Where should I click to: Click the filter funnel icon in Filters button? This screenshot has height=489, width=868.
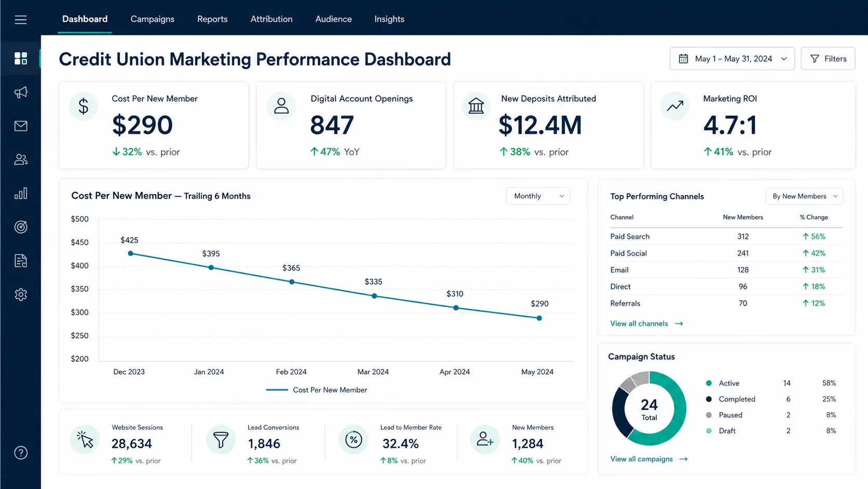pyautogui.click(x=815, y=59)
